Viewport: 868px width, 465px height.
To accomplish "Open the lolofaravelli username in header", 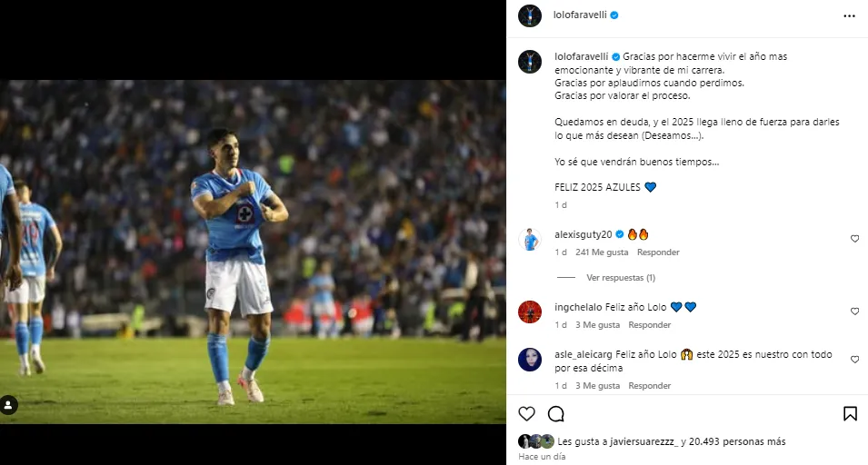I will [x=579, y=15].
